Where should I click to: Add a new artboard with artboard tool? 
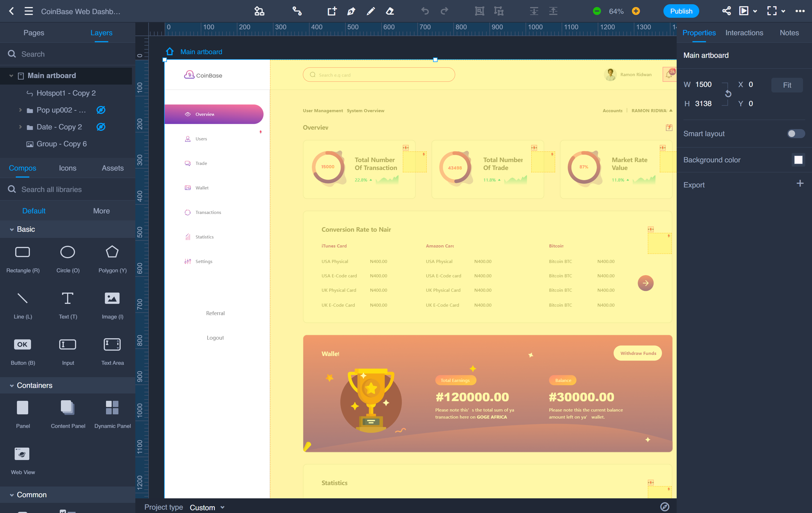[332, 11]
